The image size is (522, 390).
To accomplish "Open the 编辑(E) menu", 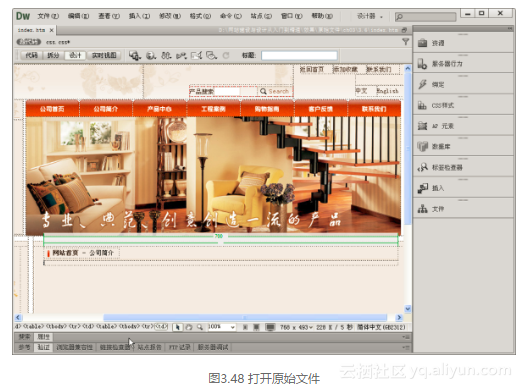I will 78,16.
